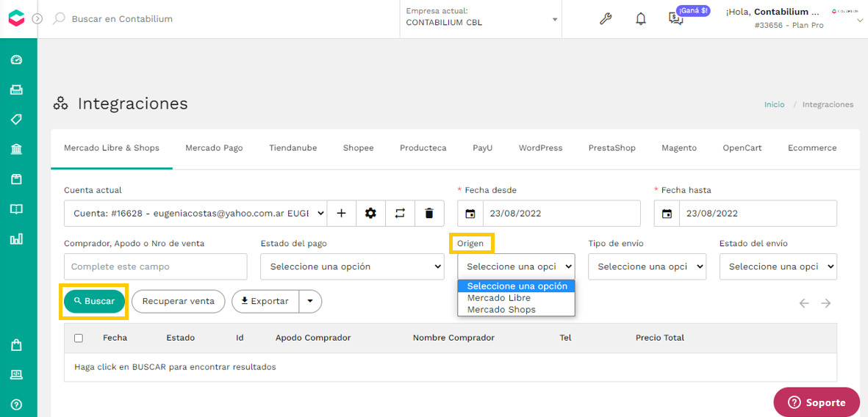Image resolution: width=868 pixels, height=417 pixels.
Task: Click the Contabilium logo icon
Action: 17,18
